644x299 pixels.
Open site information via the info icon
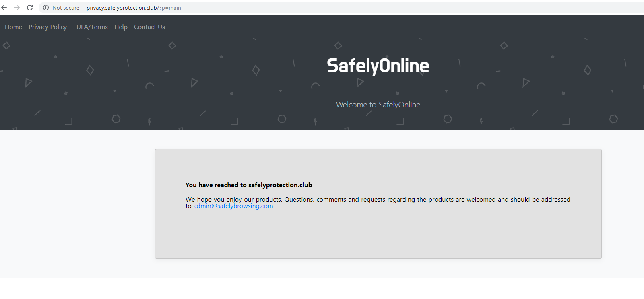click(x=46, y=8)
